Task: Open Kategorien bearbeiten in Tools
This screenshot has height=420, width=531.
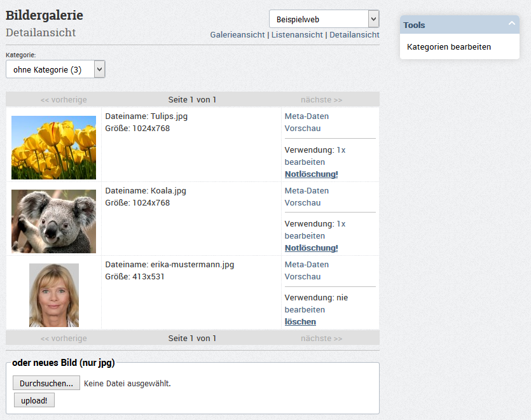Action: tap(449, 47)
